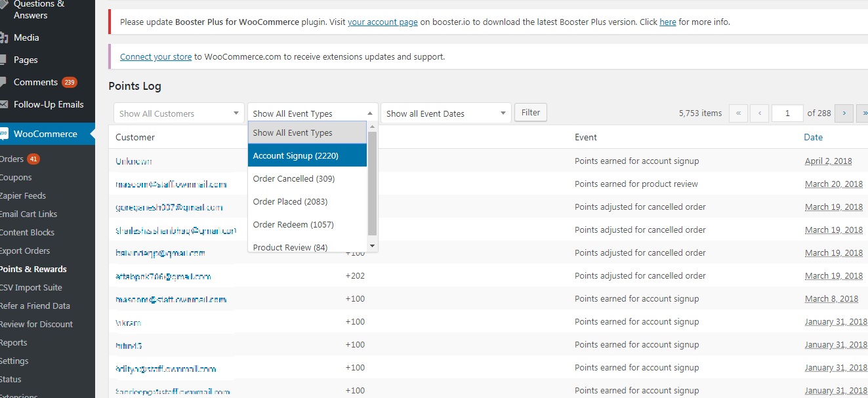Click the Event column header
This screenshot has height=398, width=868.
click(586, 137)
